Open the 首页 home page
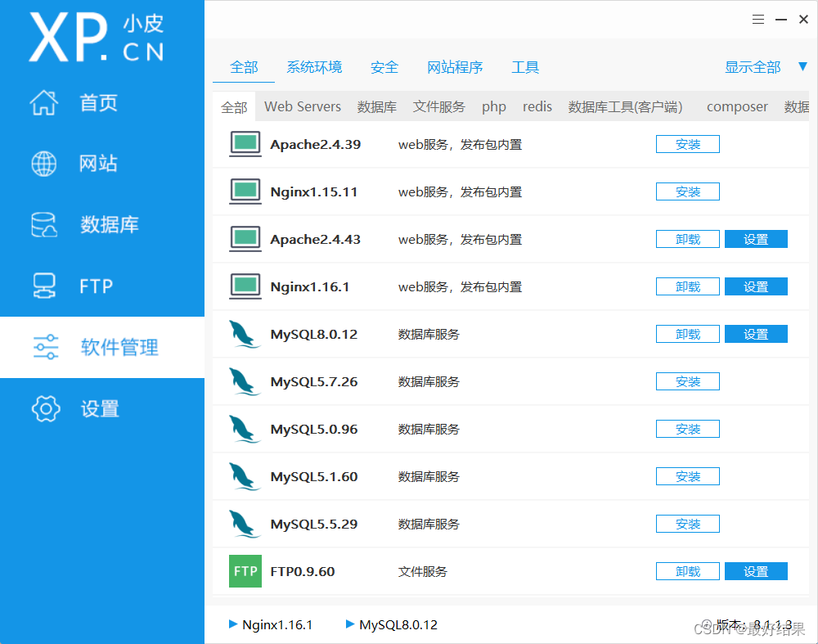Image resolution: width=818 pixels, height=644 pixels. (98, 103)
